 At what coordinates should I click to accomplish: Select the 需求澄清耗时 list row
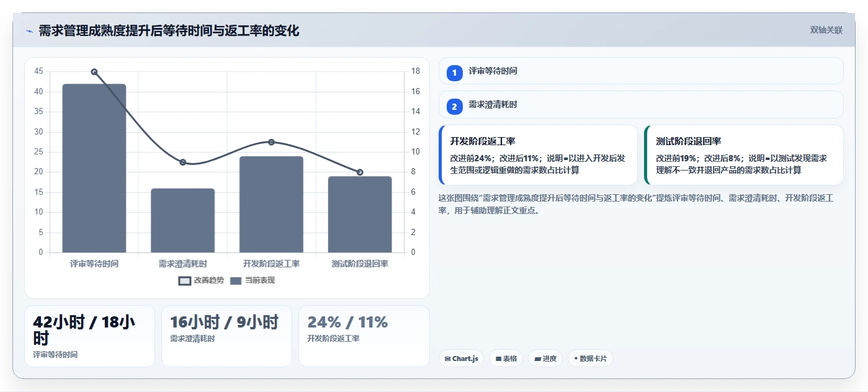641,104
